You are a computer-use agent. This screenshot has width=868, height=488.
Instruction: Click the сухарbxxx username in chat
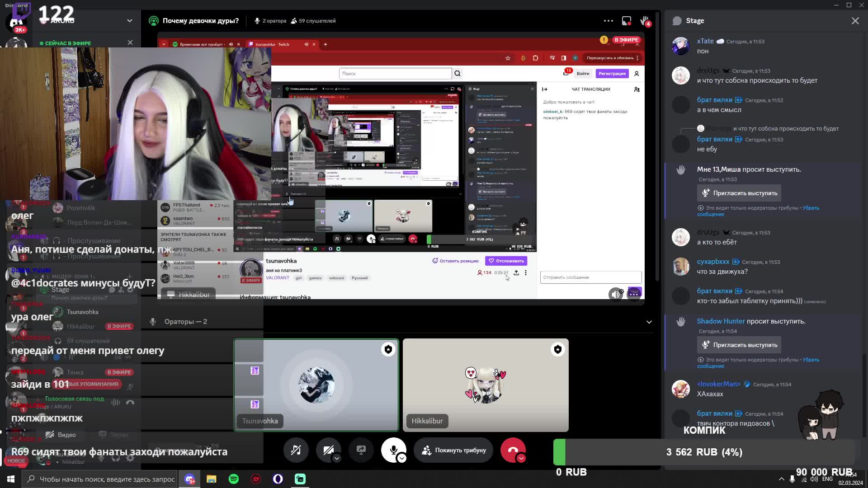tap(713, 262)
